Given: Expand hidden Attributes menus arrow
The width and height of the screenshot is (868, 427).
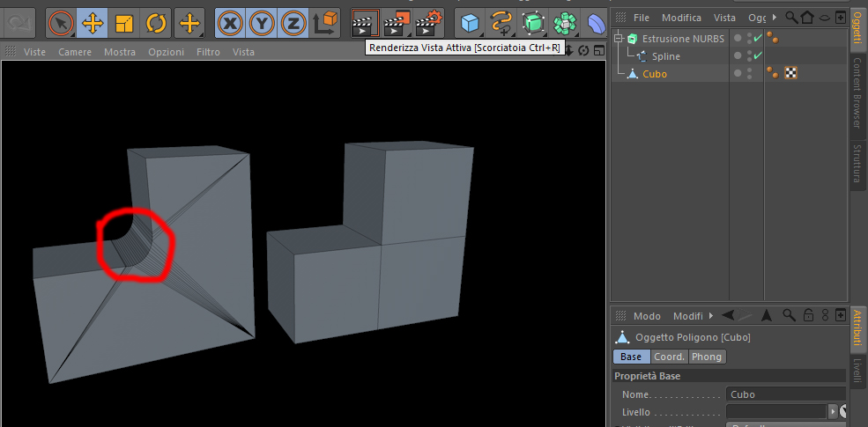Looking at the screenshot, I should pos(709,316).
